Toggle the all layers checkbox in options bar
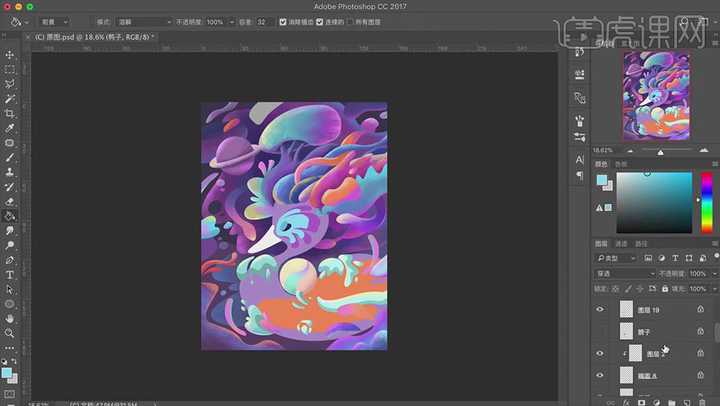This screenshot has height=406, width=720. pyautogui.click(x=350, y=22)
